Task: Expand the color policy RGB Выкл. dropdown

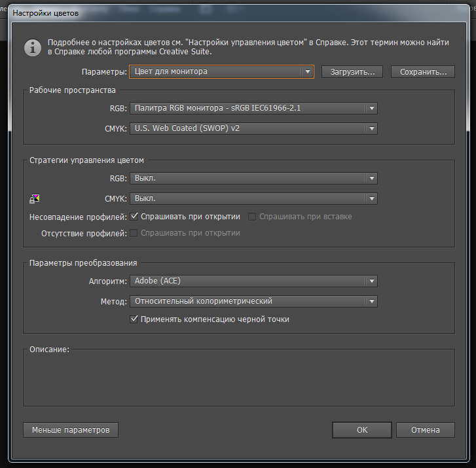Action: 253,179
